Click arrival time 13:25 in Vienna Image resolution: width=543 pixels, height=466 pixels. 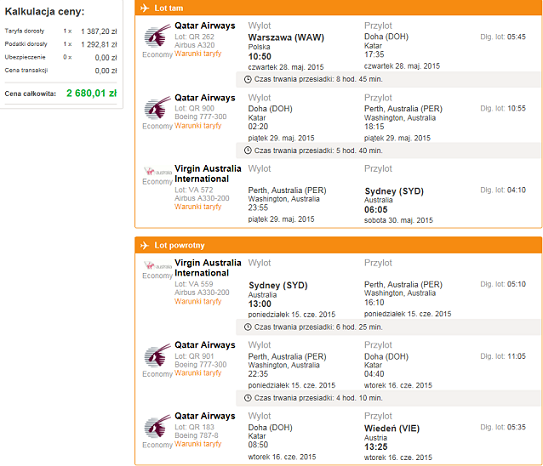[x=376, y=447]
